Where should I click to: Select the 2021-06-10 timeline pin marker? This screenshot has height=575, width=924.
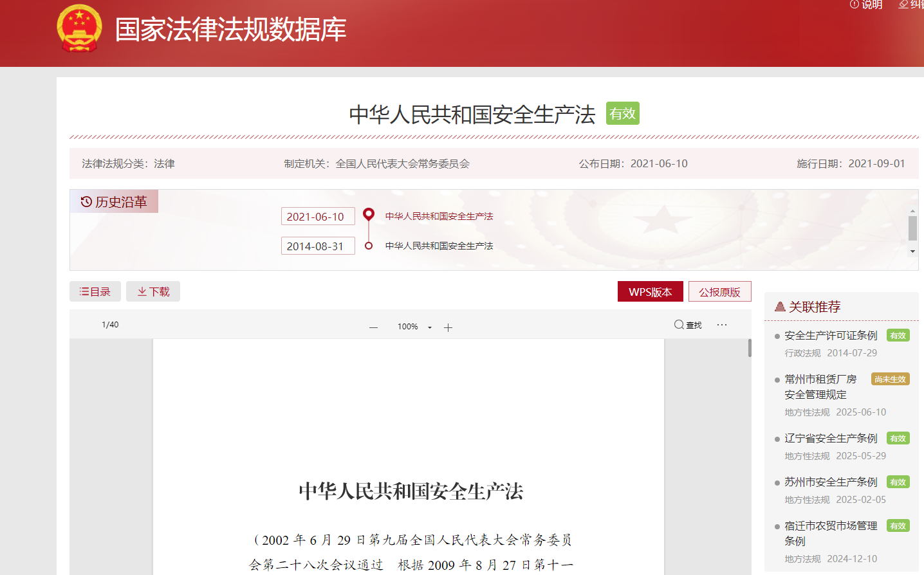click(369, 215)
